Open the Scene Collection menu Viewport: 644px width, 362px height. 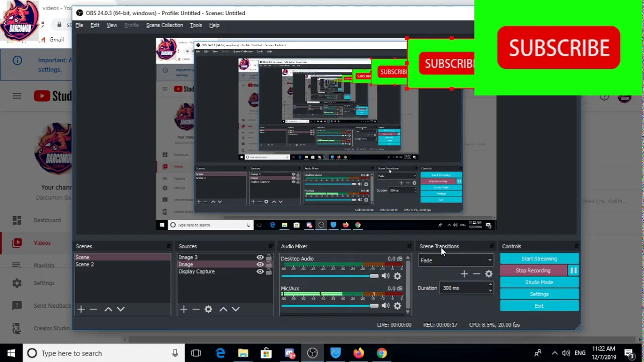click(x=165, y=25)
